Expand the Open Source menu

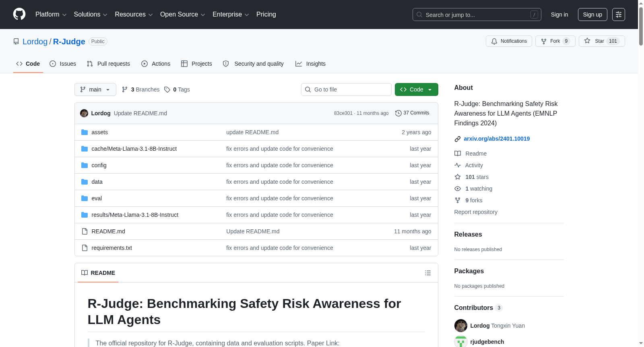(183, 15)
